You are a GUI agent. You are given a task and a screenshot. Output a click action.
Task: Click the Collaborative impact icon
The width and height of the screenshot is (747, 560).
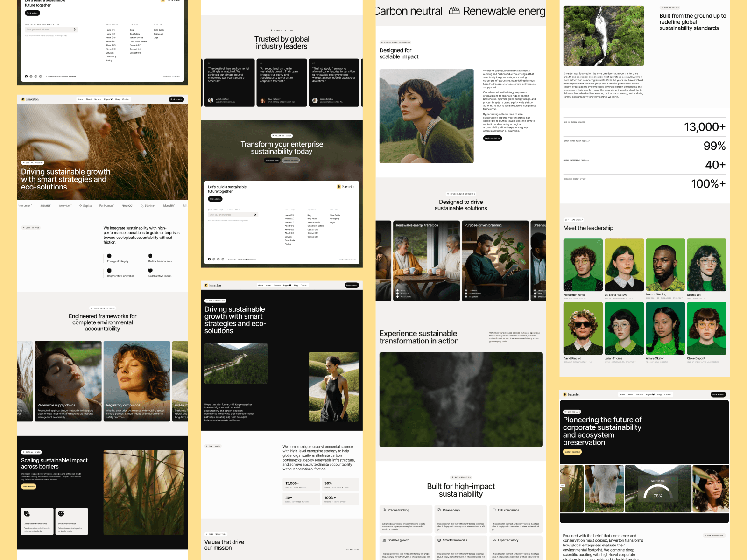(150, 271)
